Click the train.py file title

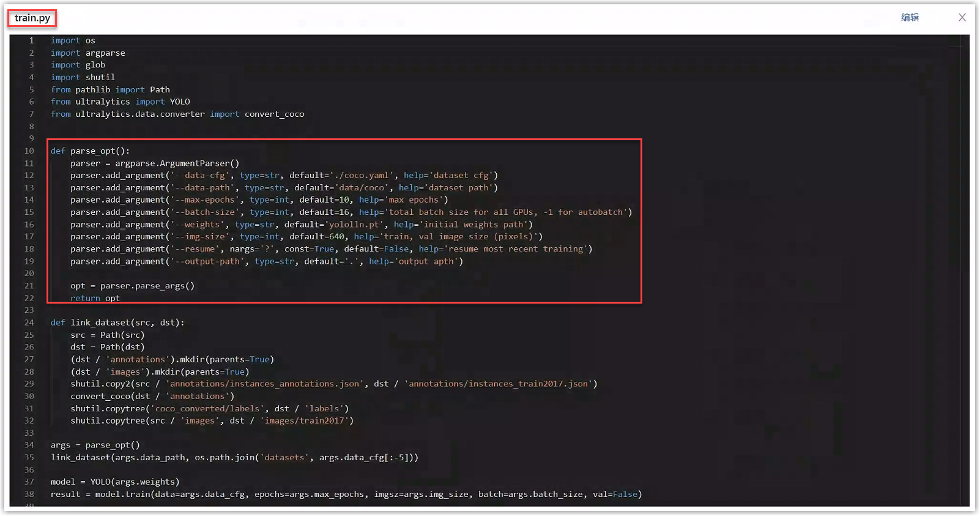pyautogui.click(x=32, y=18)
